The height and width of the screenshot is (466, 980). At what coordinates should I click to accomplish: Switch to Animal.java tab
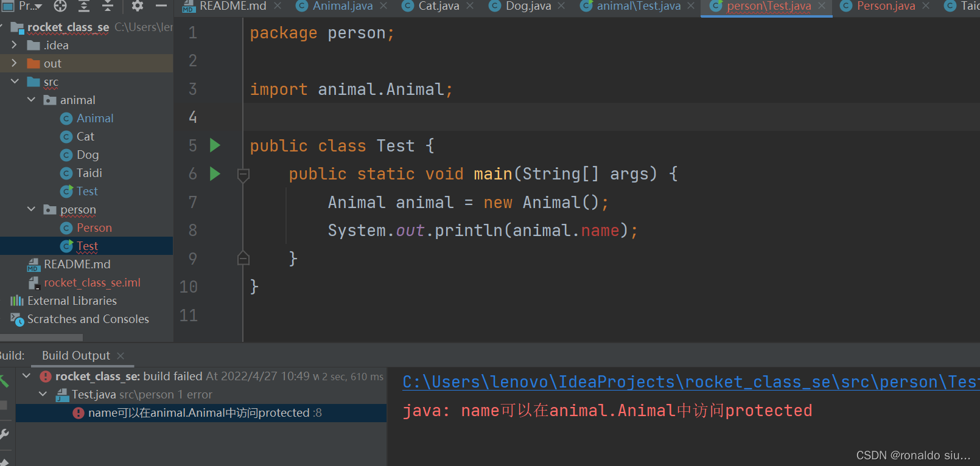click(343, 6)
